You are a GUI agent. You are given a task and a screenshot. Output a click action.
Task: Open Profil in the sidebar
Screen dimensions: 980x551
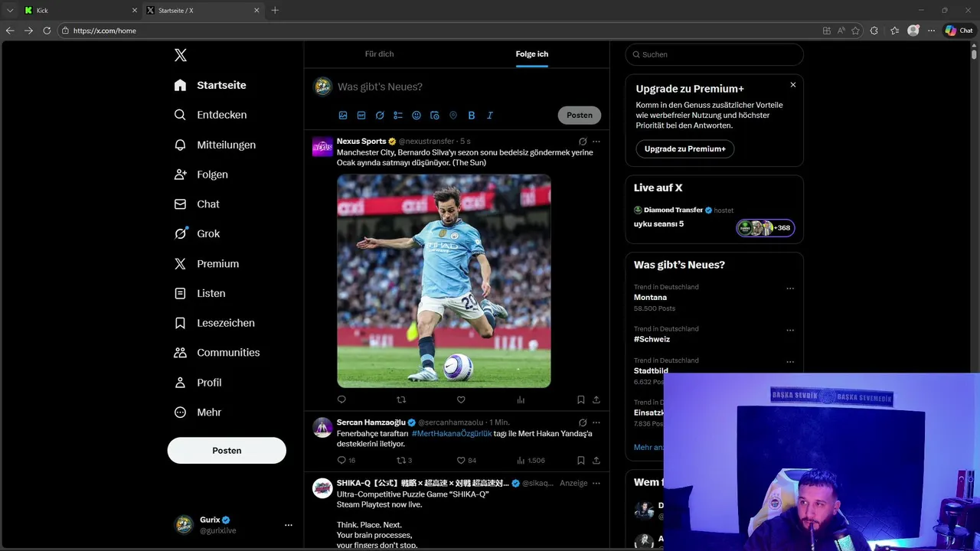(x=198, y=383)
